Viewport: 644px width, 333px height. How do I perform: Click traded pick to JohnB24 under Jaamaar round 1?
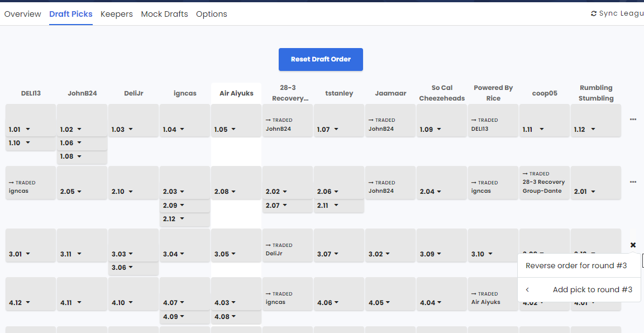pos(389,125)
